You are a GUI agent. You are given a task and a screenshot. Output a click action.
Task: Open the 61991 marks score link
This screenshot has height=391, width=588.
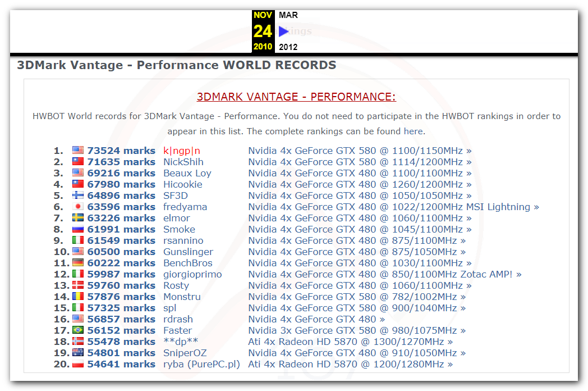pyautogui.click(x=121, y=230)
